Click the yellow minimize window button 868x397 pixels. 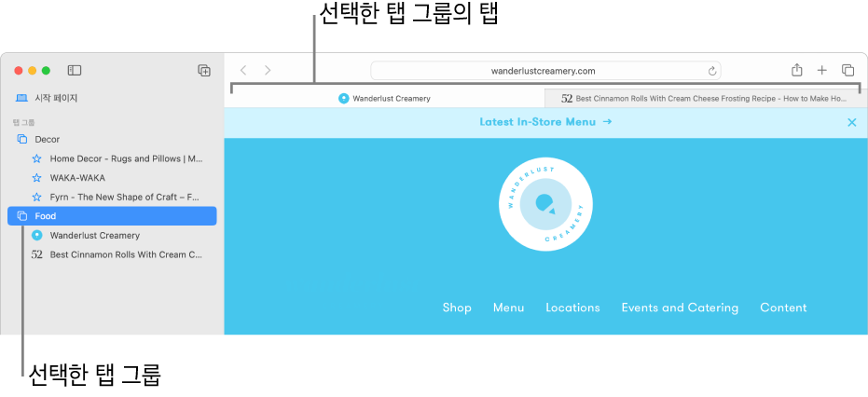(x=32, y=70)
